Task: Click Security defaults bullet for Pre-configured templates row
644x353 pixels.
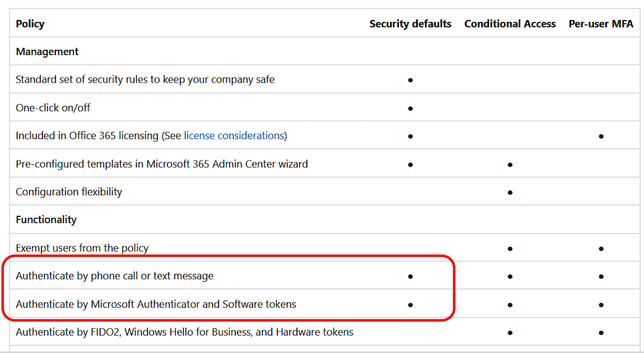Action: [410, 165]
